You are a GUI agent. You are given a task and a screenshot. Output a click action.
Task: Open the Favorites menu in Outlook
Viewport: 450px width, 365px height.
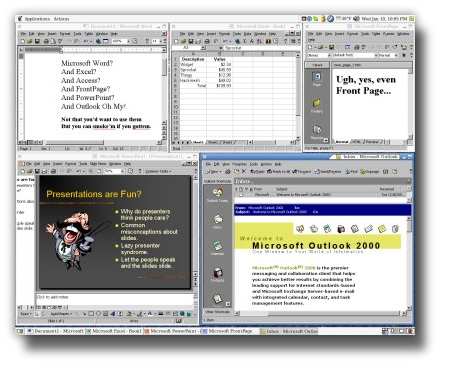tap(239, 164)
